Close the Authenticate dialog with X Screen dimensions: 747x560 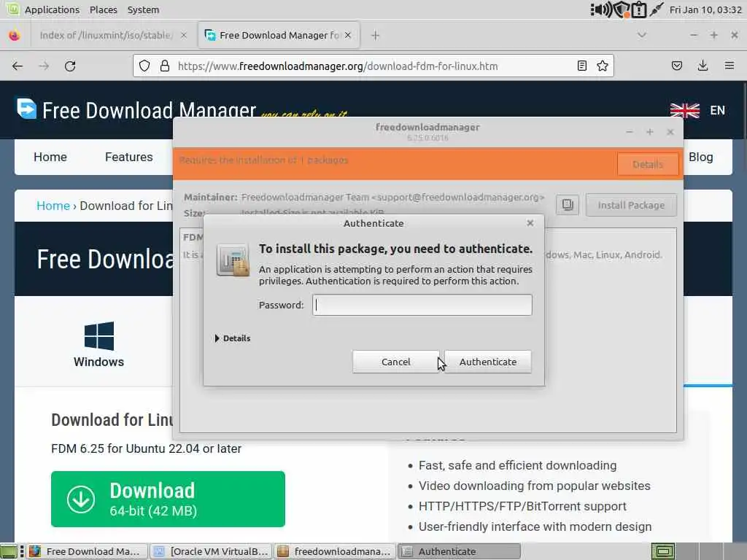pyautogui.click(x=530, y=223)
